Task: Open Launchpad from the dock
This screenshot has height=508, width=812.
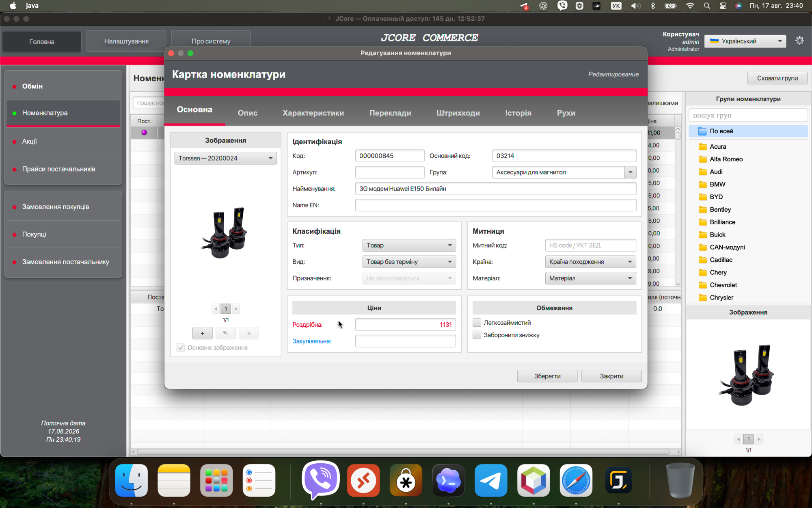Action: click(x=216, y=480)
